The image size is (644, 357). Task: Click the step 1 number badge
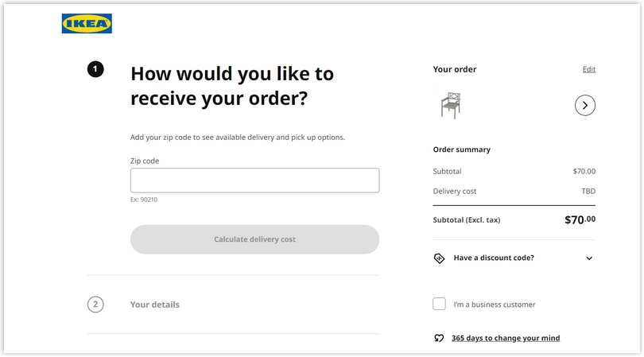coord(95,69)
